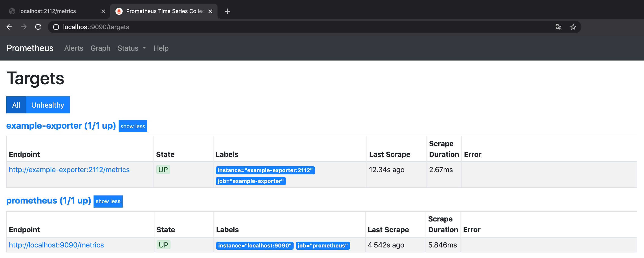Open the Graph page
This screenshot has width=644, height=258.
[100, 48]
